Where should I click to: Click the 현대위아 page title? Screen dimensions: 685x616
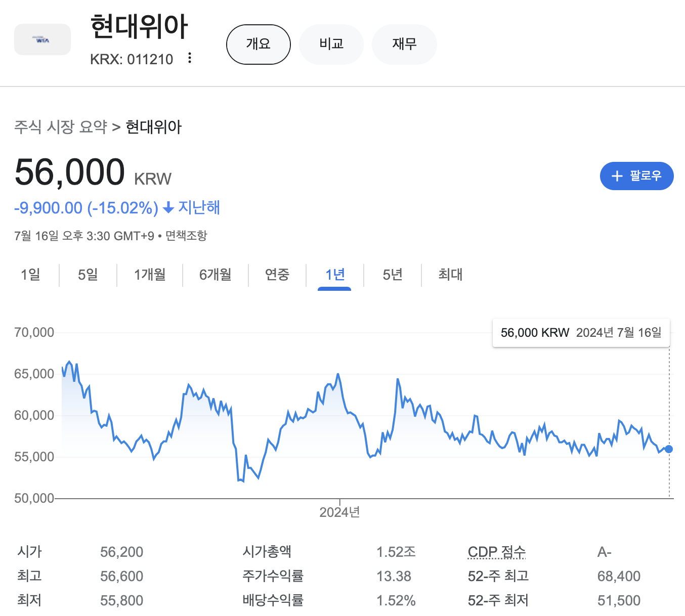tap(139, 26)
